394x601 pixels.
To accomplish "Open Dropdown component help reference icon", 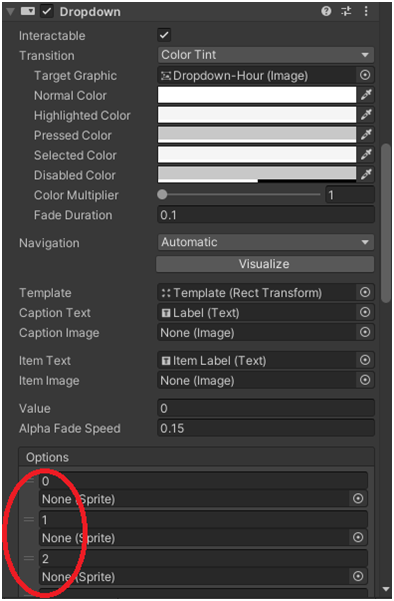I will (326, 11).
